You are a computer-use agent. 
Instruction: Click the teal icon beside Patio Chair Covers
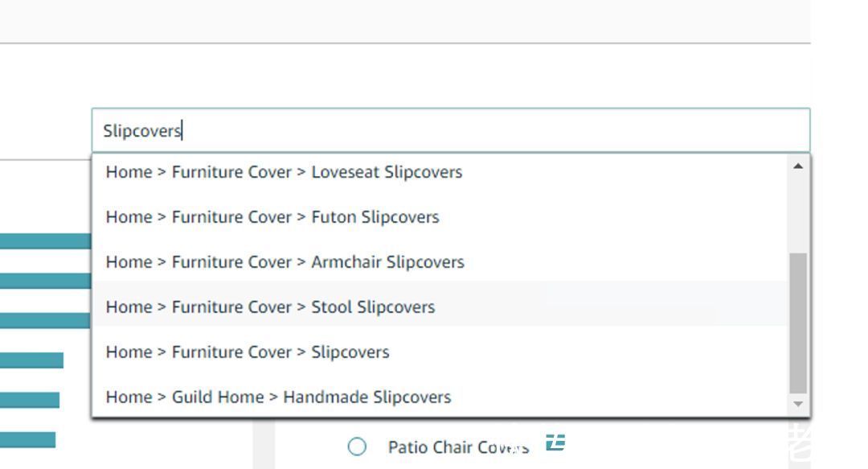pyautogui.click(x=555, y=442)
